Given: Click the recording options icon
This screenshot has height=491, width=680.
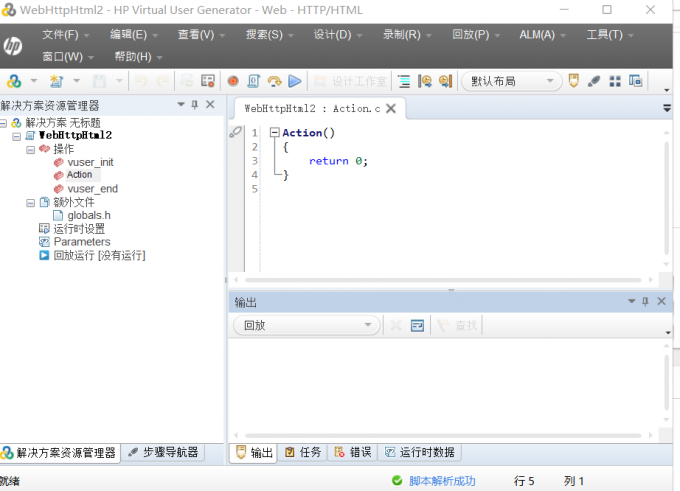Looking at the screenshot, I should tap(208, 81).
